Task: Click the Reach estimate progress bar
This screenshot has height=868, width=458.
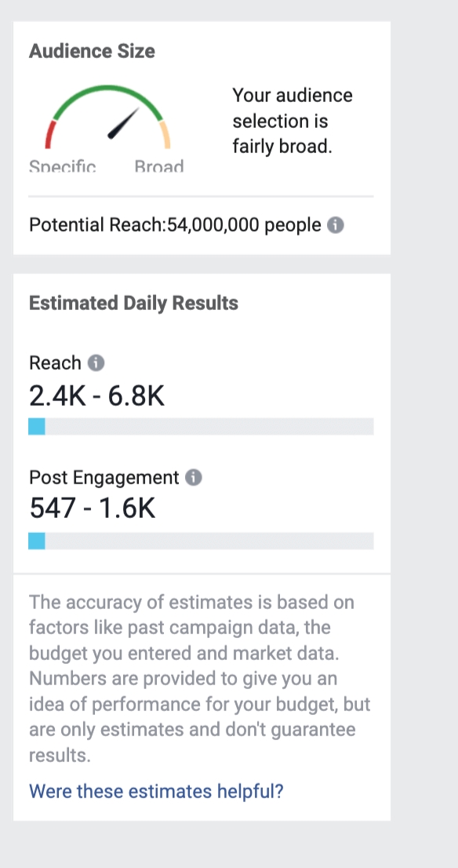Action: [202, 427]
